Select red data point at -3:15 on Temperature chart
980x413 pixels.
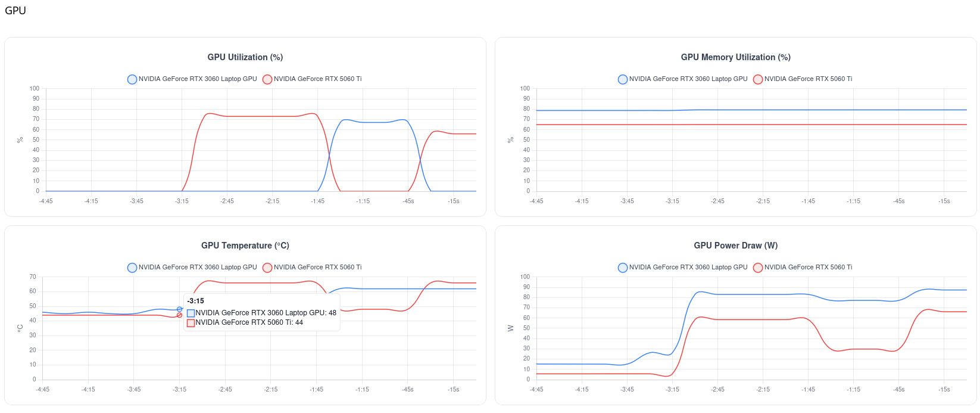179,315
